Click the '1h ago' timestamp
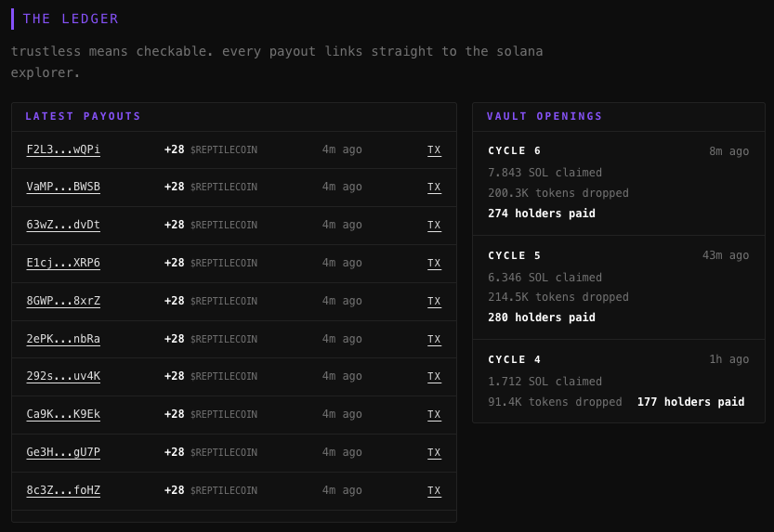The height and width of the screenshot is (532, 774). coord(729,359)
